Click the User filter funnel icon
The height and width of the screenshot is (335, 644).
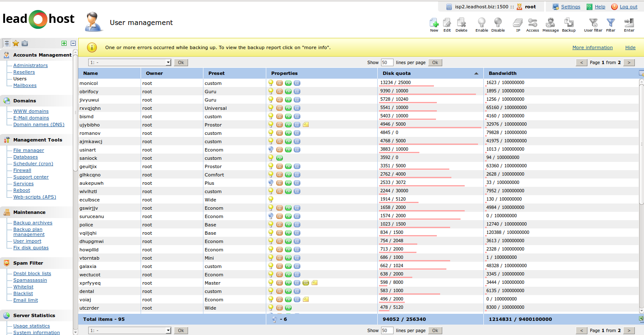[593, 23]
